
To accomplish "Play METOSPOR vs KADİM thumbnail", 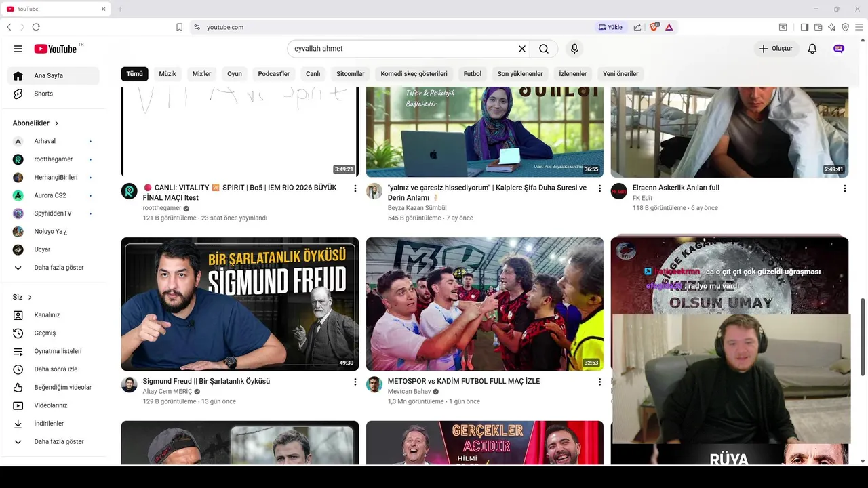I will (485, 304).
